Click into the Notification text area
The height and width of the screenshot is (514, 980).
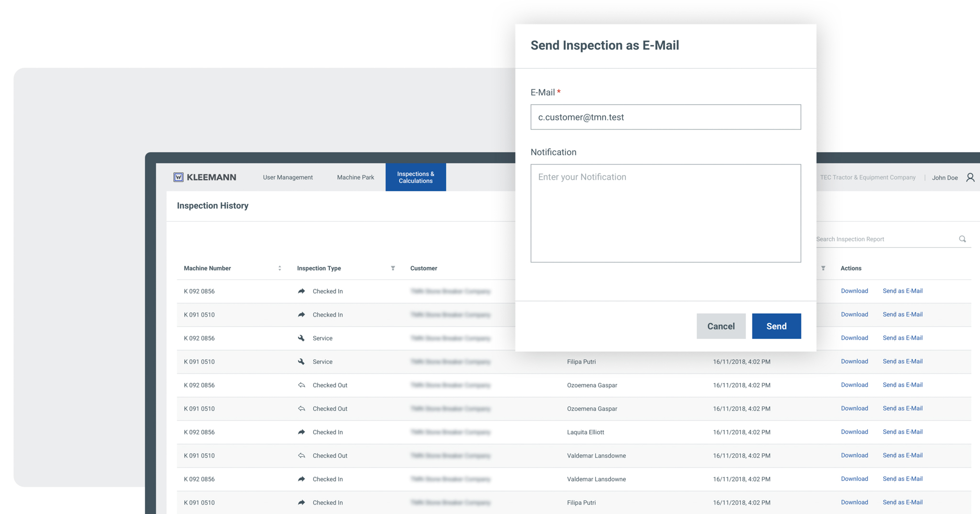(665, 213)
